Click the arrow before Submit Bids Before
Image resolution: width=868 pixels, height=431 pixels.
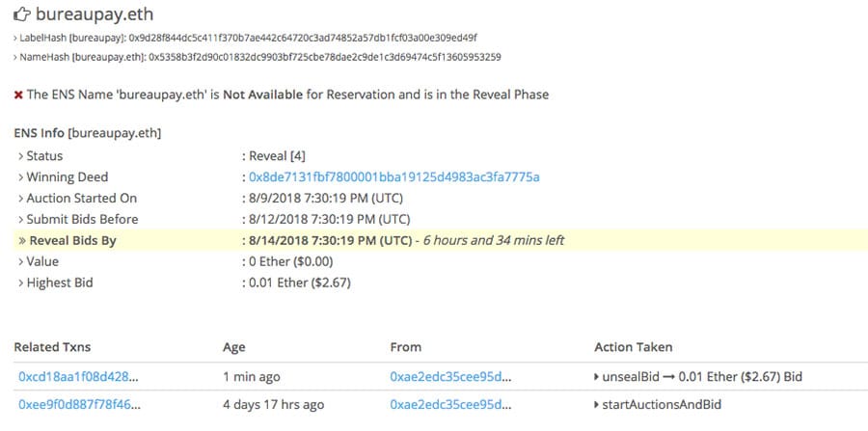(x=20, y=220)
